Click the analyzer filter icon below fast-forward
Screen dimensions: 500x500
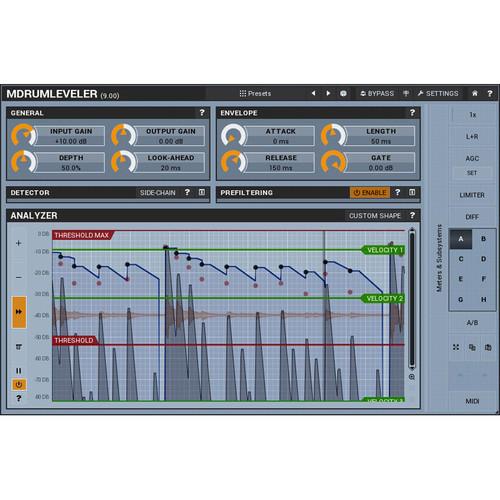[19, 347]
